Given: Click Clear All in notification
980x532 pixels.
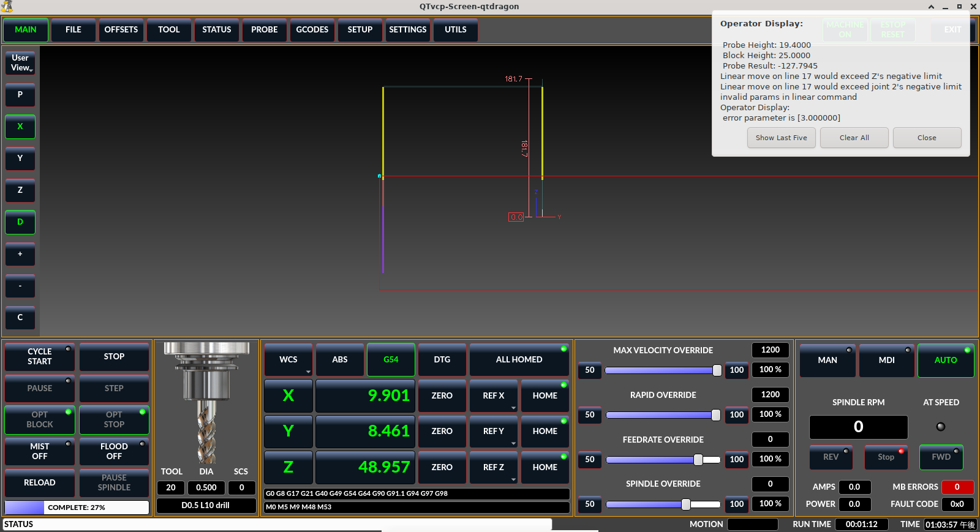Looking at the screenshot, I should [x=854, y=138].
